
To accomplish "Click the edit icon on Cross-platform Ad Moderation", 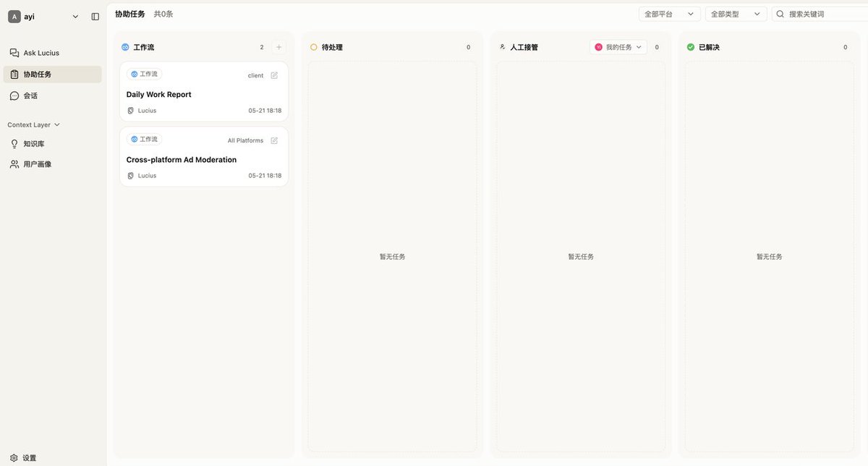I will (x=274, y=140).
